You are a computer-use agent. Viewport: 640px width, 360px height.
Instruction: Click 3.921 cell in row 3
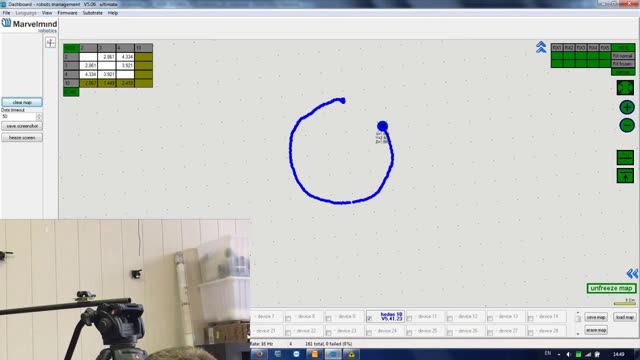click(125, 66)
